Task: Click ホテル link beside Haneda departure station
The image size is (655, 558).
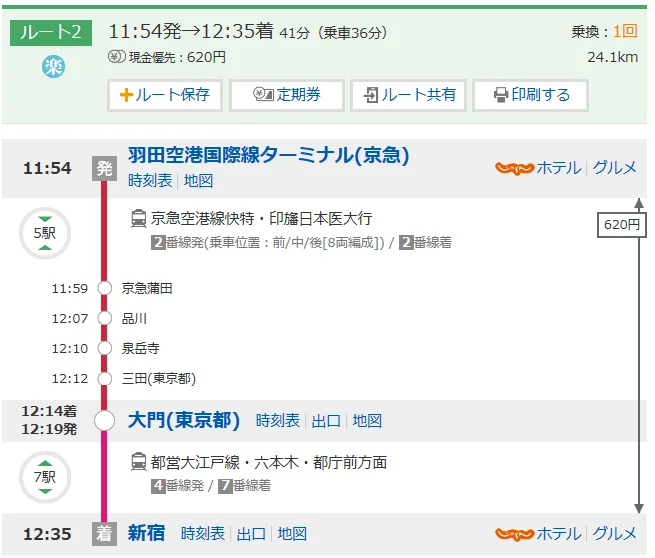Action: (559, 168)
